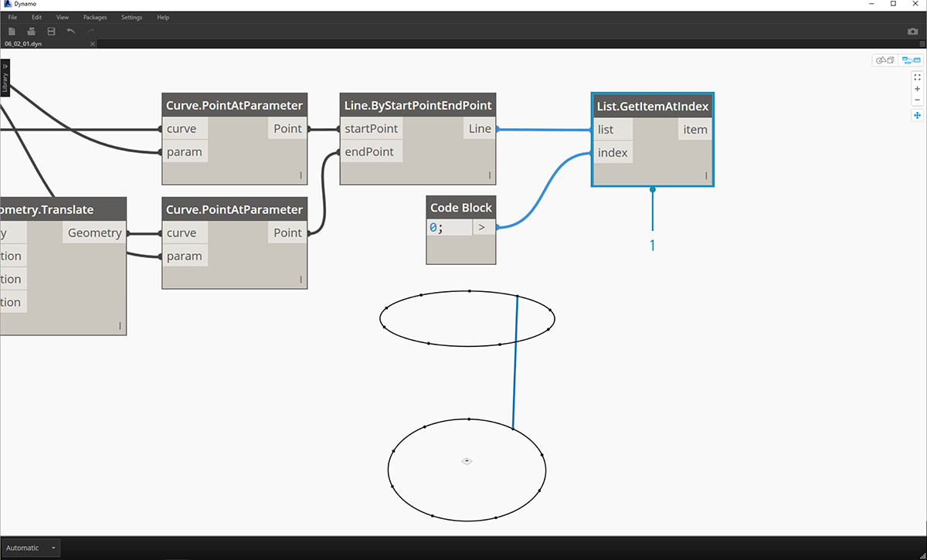The height and width of the screenshot is (560, 927).
Task: Select the Line.ByStartPointEndPoint node header
Action: (x=417, y=105)
